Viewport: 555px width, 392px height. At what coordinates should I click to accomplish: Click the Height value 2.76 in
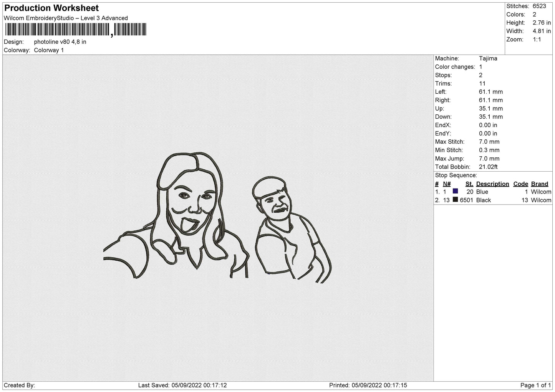pos(542,23)
